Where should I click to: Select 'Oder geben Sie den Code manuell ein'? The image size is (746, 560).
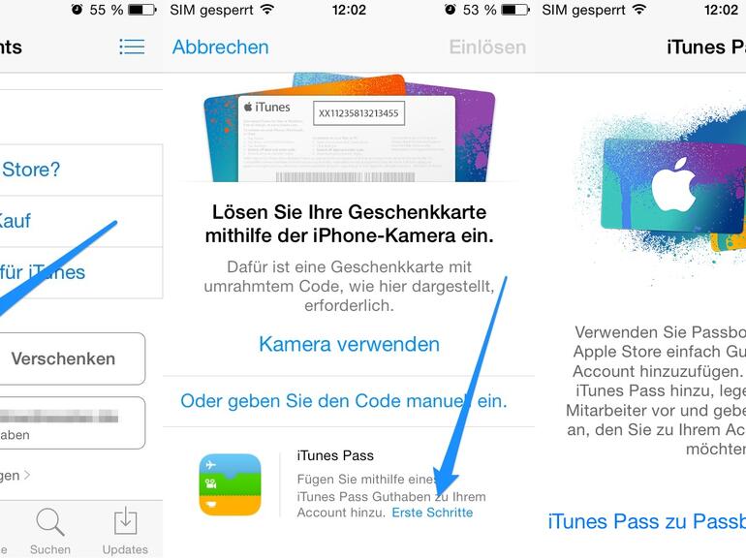(x=344, y=401)
